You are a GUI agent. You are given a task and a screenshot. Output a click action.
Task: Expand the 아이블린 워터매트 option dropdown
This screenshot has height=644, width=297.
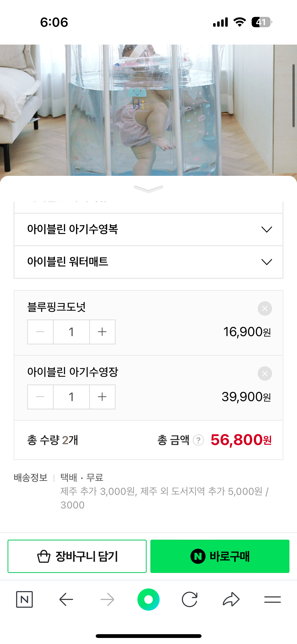click(x=148, y=262)
